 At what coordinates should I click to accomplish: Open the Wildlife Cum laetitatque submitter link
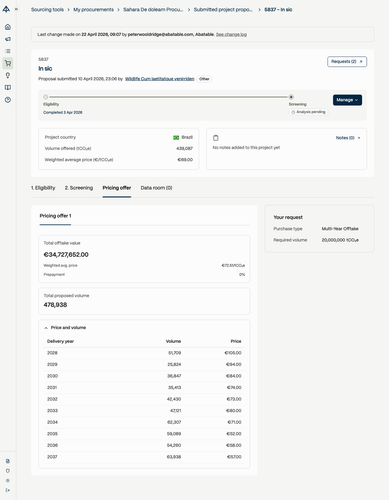pyautogui.click(x=160, y=79)
